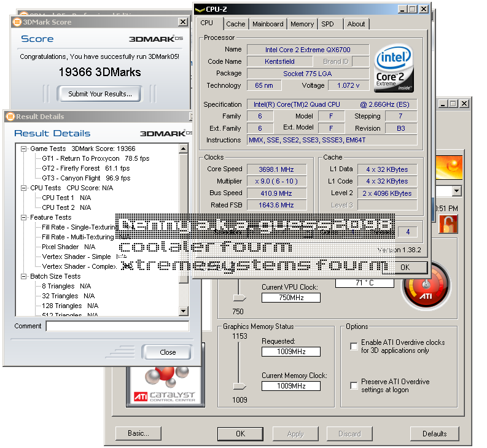Click the Submit Your Results button
This screenshot has width=487, height=448.
[x=99, y=94]
